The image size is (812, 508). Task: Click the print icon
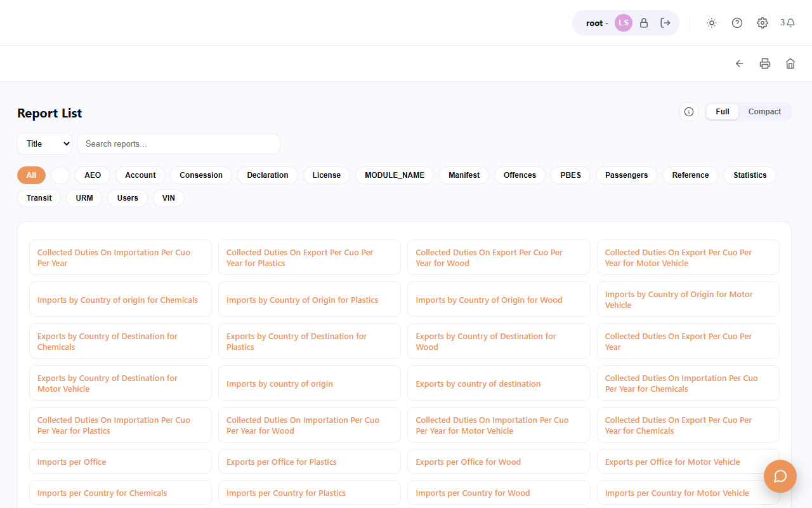pos(765,63)
